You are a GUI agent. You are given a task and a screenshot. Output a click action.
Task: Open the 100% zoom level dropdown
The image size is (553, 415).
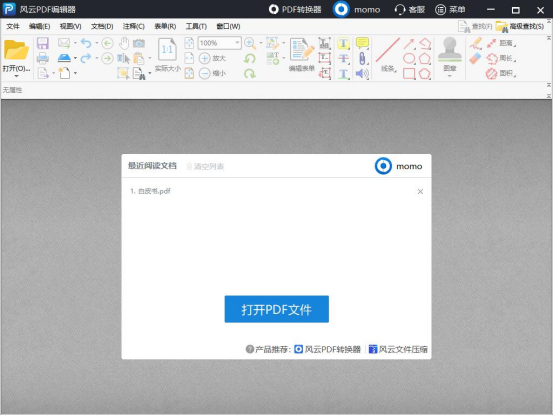click(237, 43)
